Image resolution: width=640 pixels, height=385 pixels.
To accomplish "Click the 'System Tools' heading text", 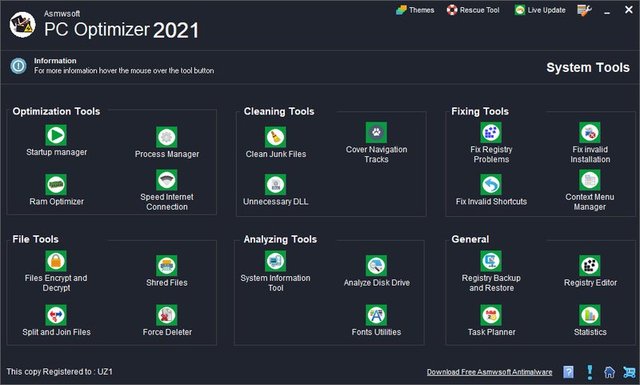I will click(x=588, y=67).
